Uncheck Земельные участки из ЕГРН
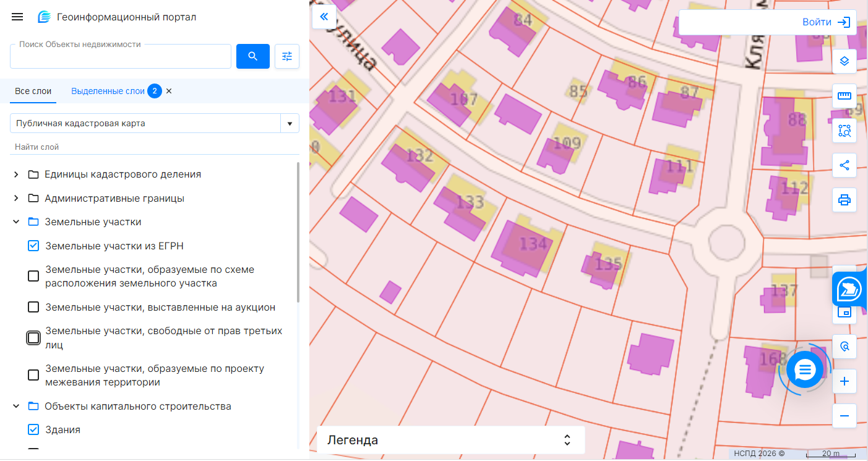Viewport: 868px width, 461px height. (34, 246)
